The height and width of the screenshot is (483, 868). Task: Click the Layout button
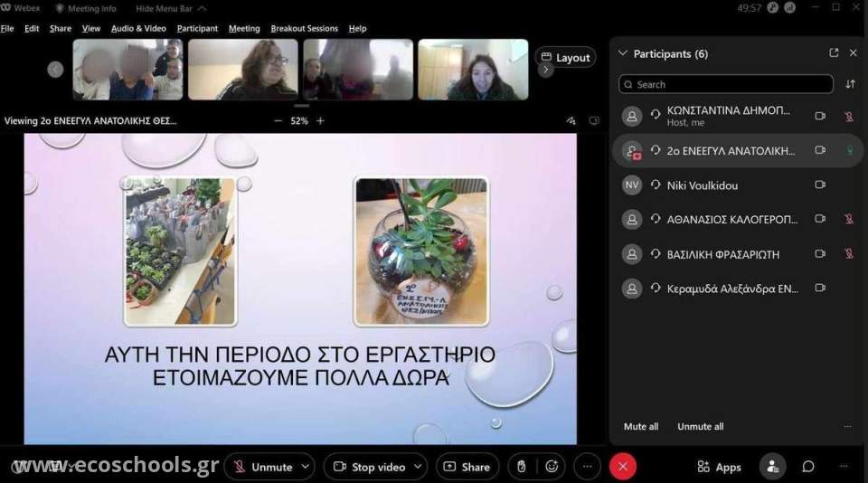pyautogui.click(x=565, y=57)
